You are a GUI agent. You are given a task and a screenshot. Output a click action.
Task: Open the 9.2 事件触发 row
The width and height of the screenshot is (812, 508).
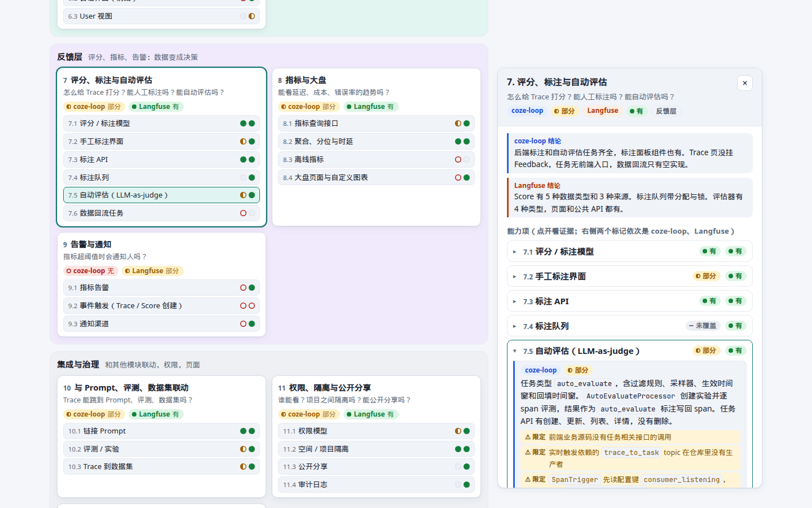click(x=161, y=306)
